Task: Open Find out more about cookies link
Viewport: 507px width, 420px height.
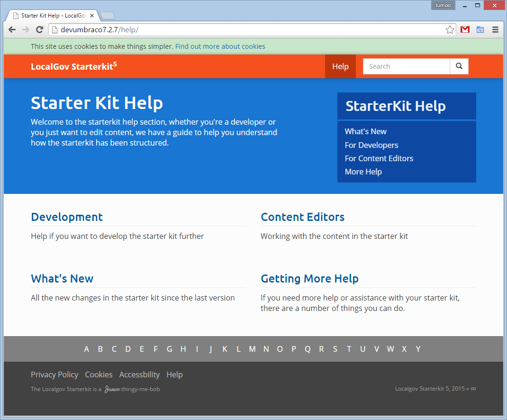Action: [x=220, y=46]
